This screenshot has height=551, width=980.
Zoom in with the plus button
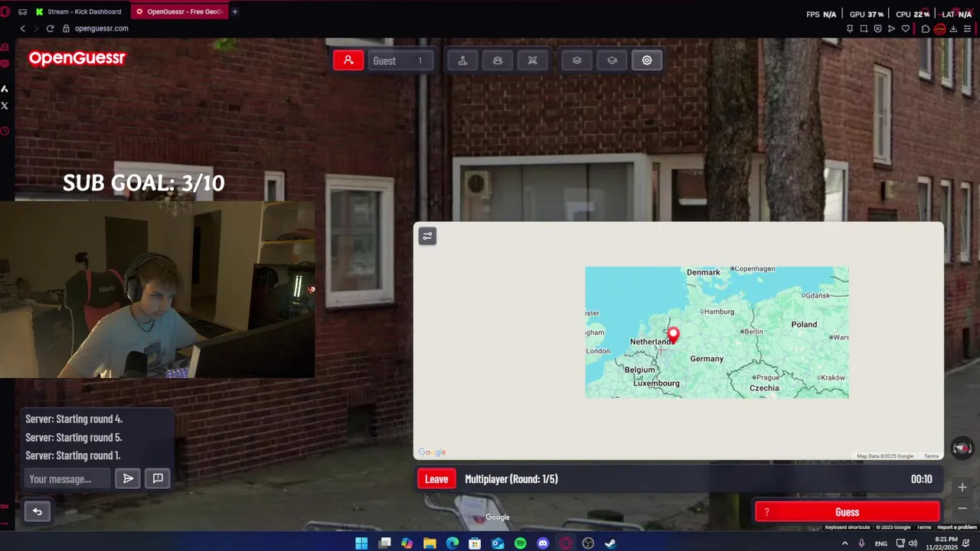click(x=962, y=487)
